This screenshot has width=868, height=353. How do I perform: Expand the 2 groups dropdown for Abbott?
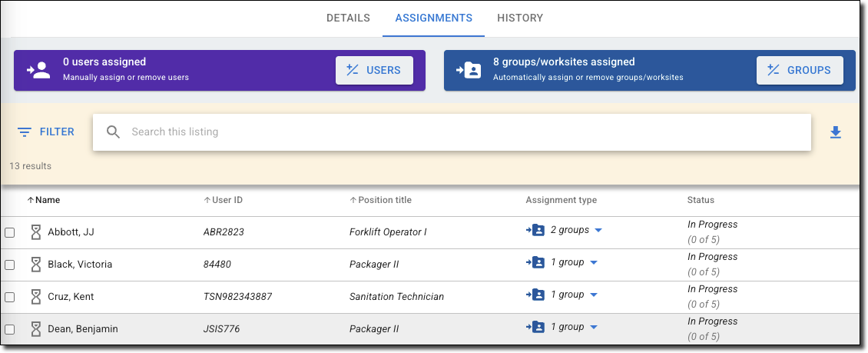598,231
